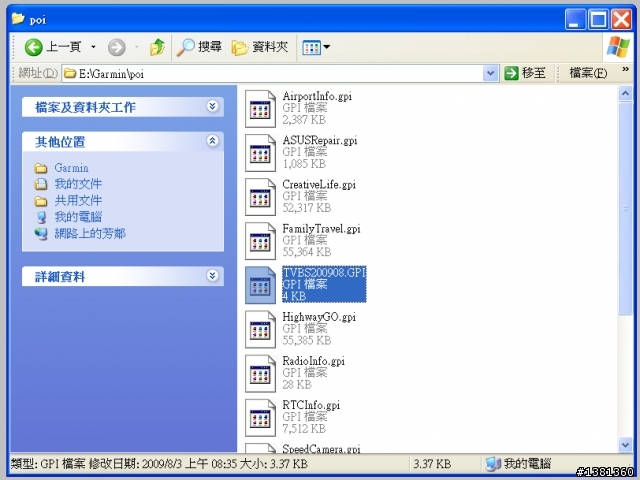The image size is (640, 480).
Task: Close the poi window
Action: point(622,19)
